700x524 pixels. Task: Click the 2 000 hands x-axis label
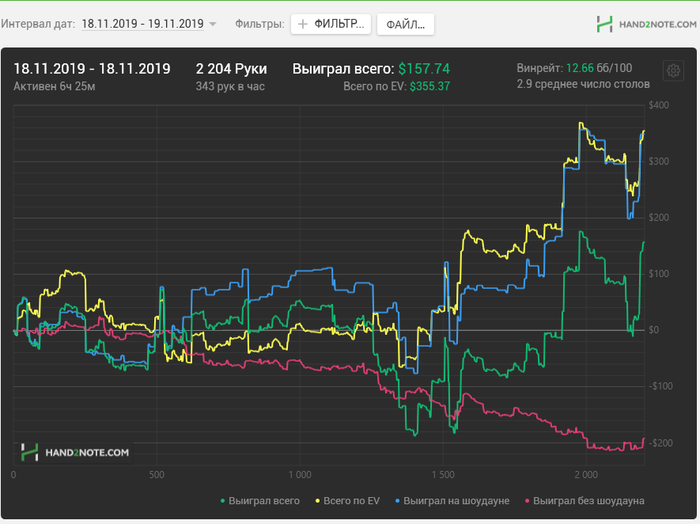(586, 475)
